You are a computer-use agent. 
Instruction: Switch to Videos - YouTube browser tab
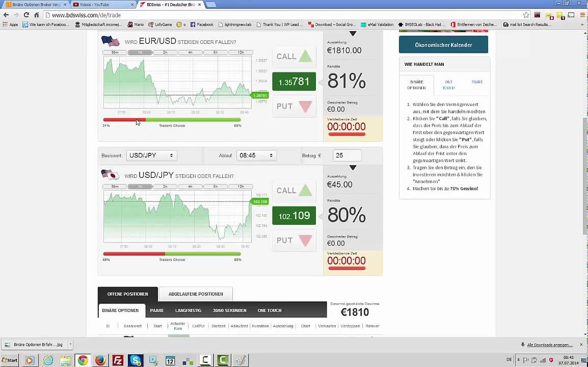pyautogui.click(x=103, y=5)
